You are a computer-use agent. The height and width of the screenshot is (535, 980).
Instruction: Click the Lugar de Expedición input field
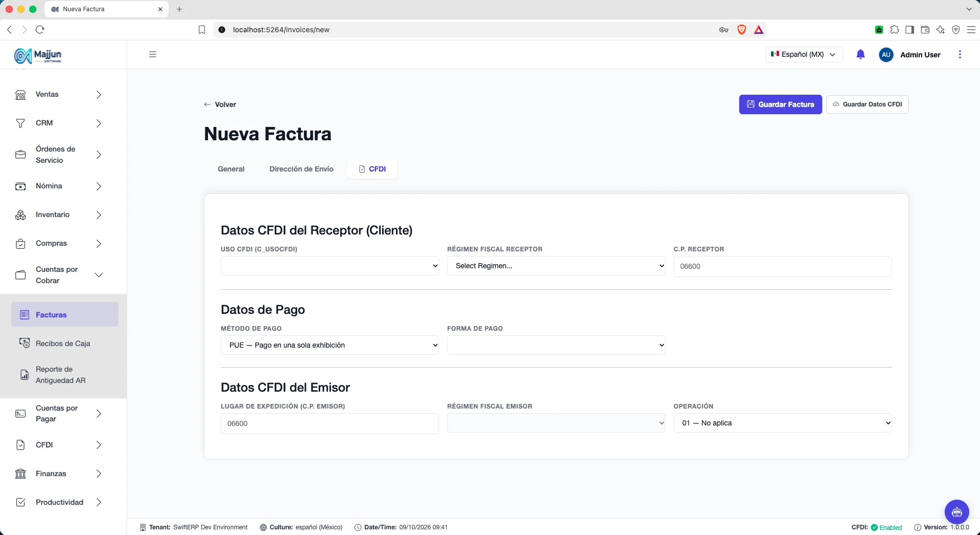[x=330, y=423]
